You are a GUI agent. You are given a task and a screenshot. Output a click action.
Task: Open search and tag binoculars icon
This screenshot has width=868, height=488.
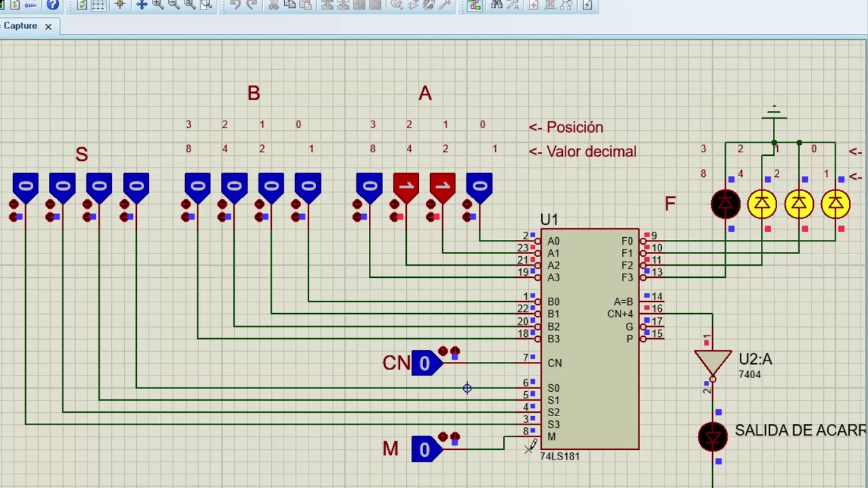pos(497,5)
